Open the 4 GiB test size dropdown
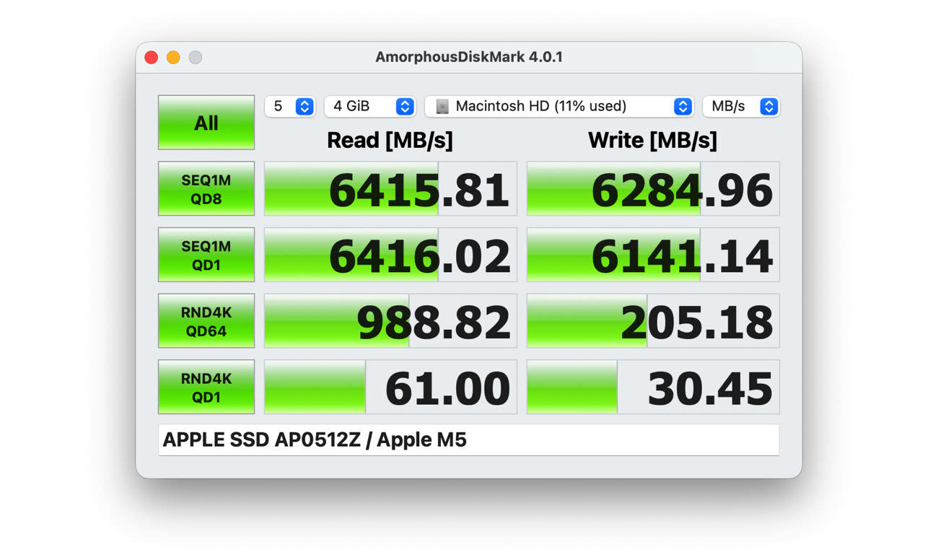Screen dimensions: 938x560 [x=369, y=106]
